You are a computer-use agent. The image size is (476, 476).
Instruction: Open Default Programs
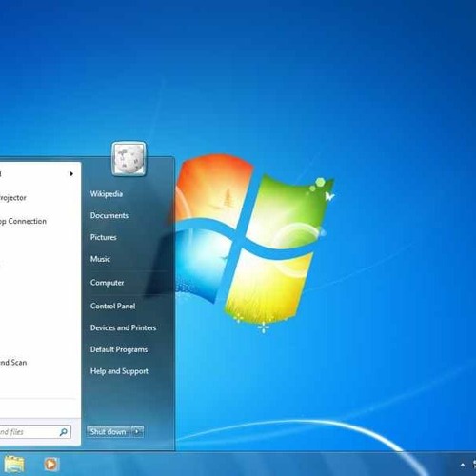(119, 349)
